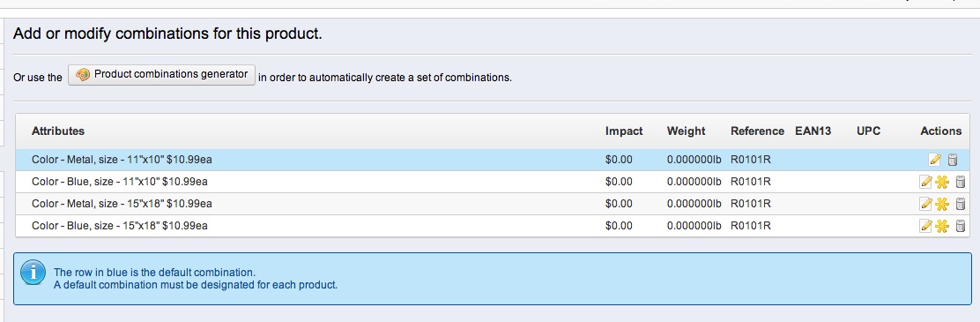Make Metal 15"x18" the default combination
Image resolution: width=980 pixels, height=322 pixels.
pos(942,204)
